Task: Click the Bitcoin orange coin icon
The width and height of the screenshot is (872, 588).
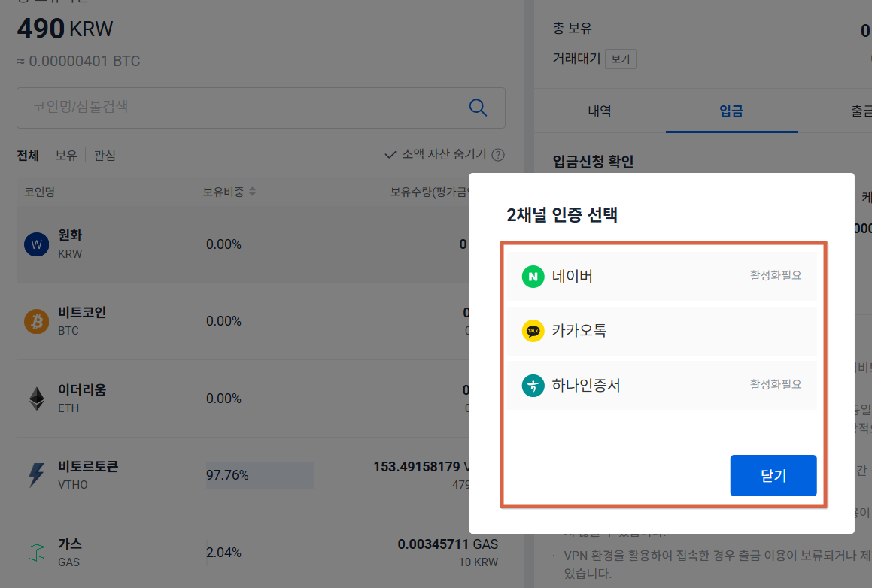Action: click(x=37, y=321)
